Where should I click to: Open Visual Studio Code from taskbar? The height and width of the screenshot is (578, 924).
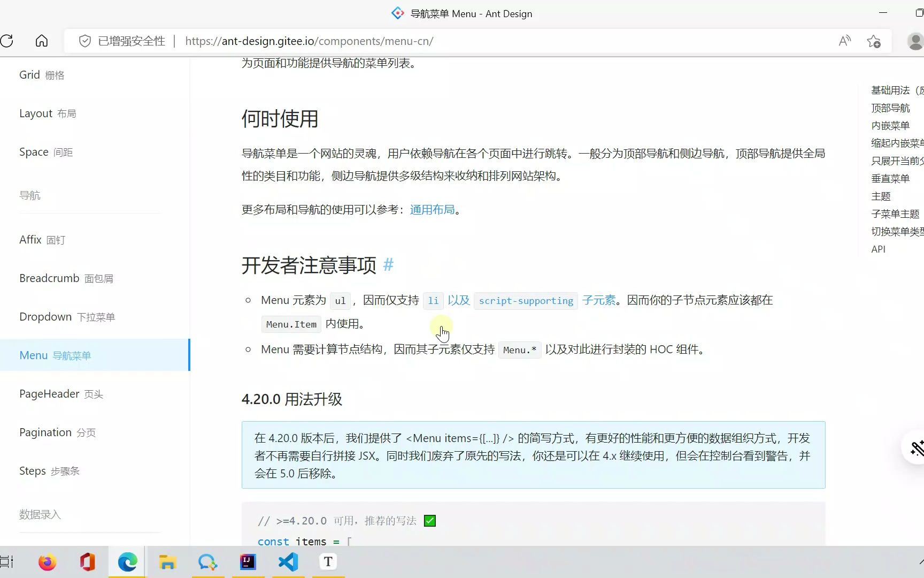288,562
